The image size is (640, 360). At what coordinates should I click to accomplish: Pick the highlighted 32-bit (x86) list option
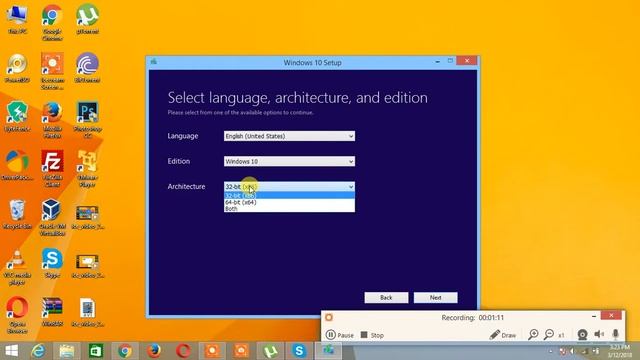click(289, 196)
